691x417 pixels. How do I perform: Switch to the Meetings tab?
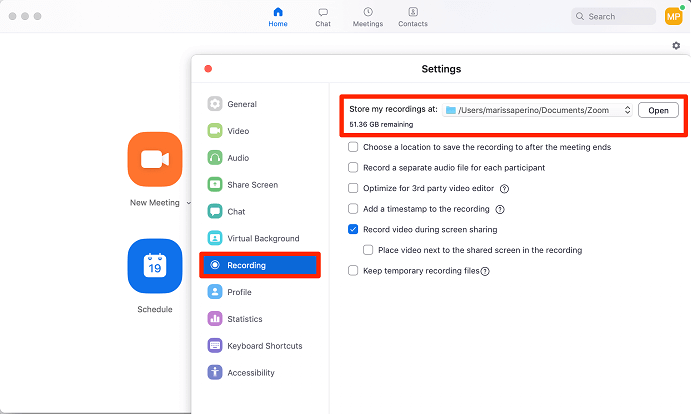[367, 16]
